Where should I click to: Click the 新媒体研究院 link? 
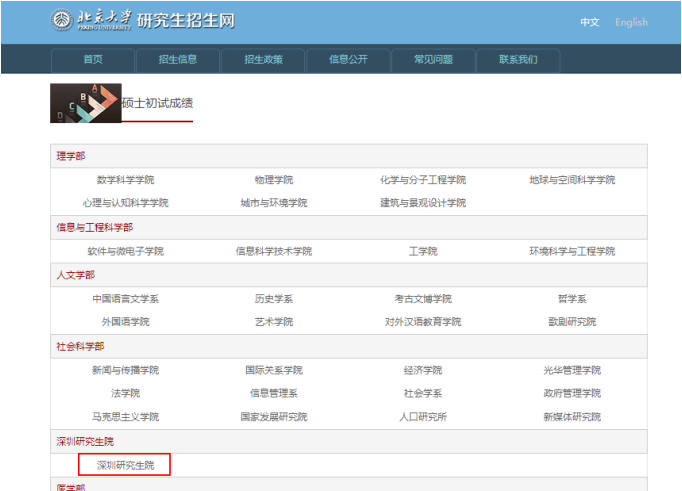point(572,416)
